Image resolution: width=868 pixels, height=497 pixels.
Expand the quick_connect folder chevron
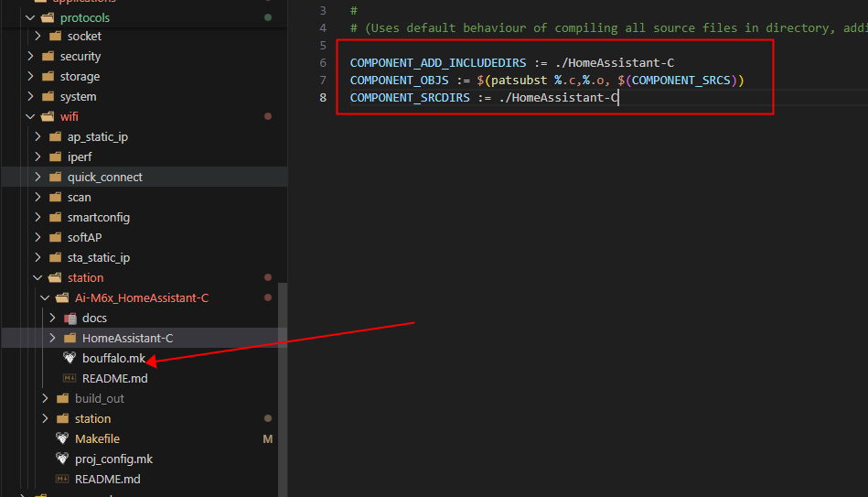pos(38,177)
